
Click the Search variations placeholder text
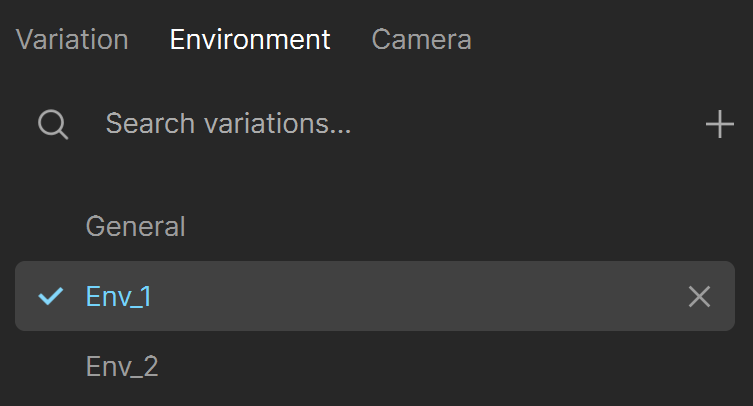228,124
